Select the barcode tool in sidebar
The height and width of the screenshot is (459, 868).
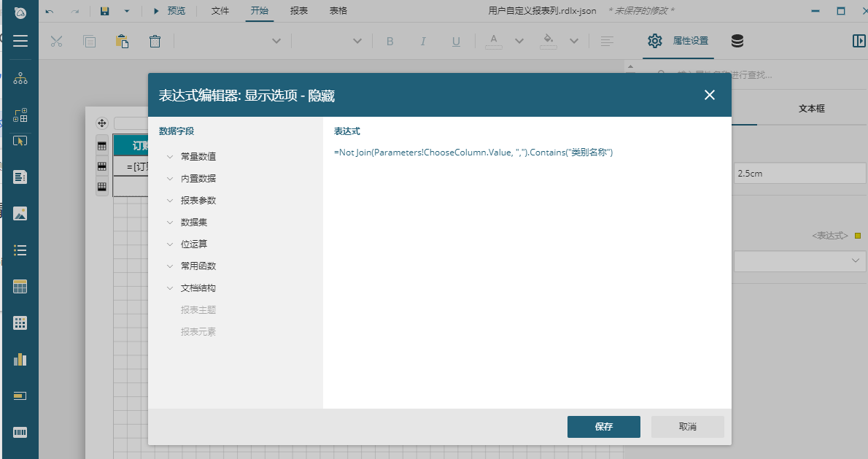tap(20, 432)
